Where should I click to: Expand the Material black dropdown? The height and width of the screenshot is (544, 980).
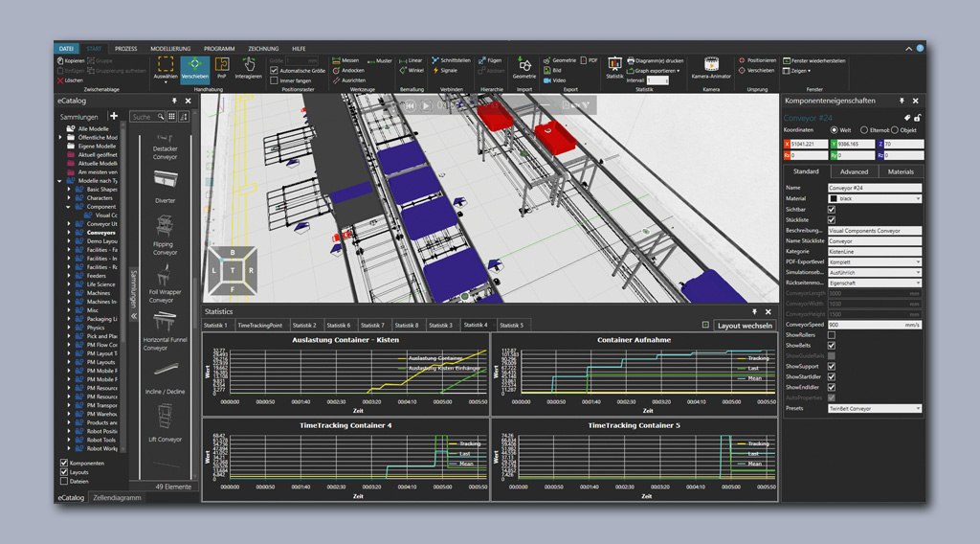(874, 198)
